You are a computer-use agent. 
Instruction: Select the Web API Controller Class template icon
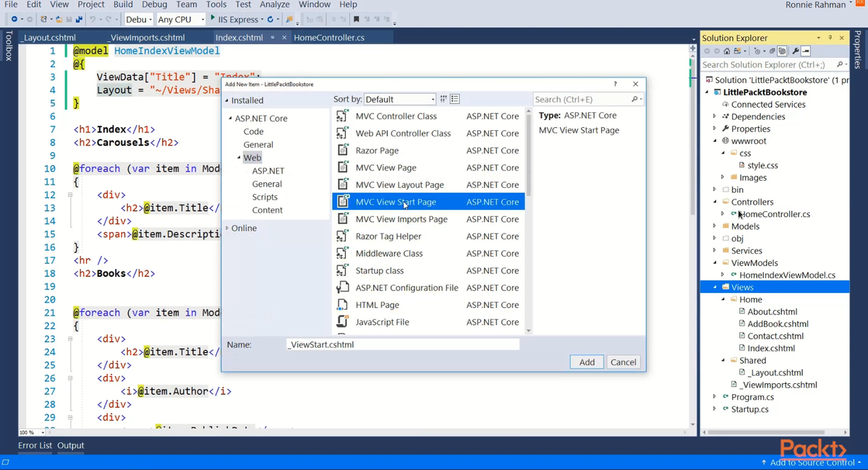tap(343, 133)
